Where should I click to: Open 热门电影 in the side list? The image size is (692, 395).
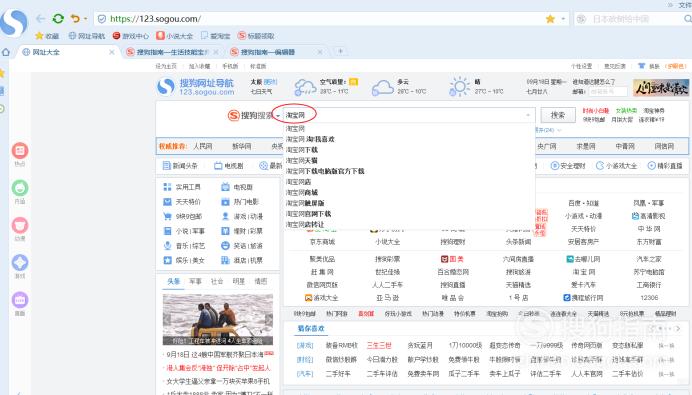(x=240, y=202)
